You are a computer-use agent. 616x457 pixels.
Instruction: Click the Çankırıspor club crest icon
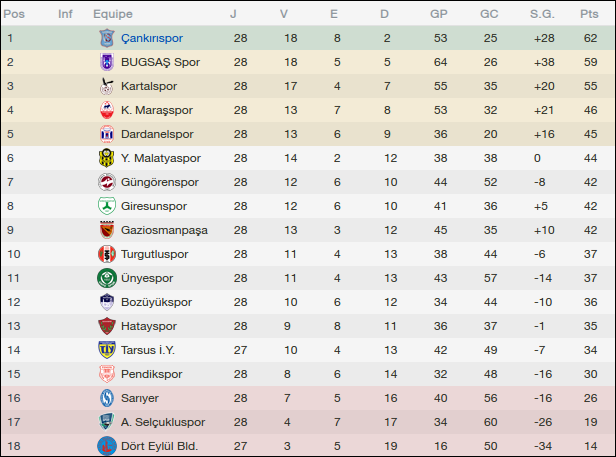point(106,38)
